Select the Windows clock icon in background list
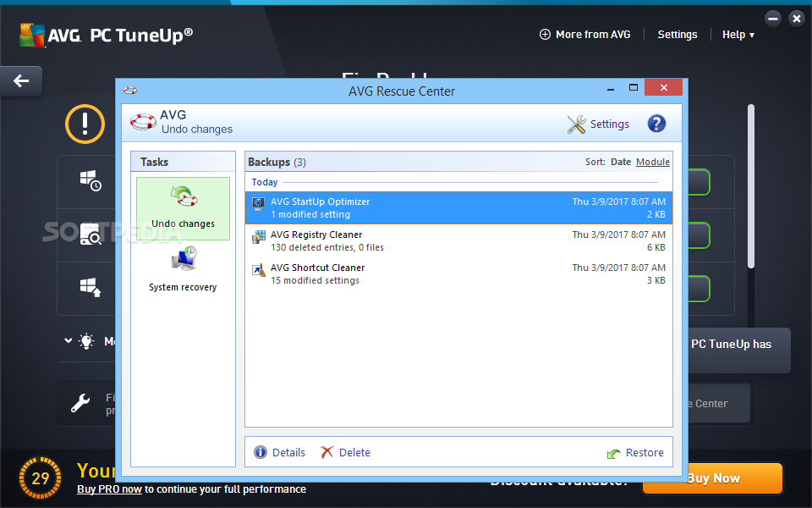The height and width of the screenshot is (508, 812). pos(91,180)
